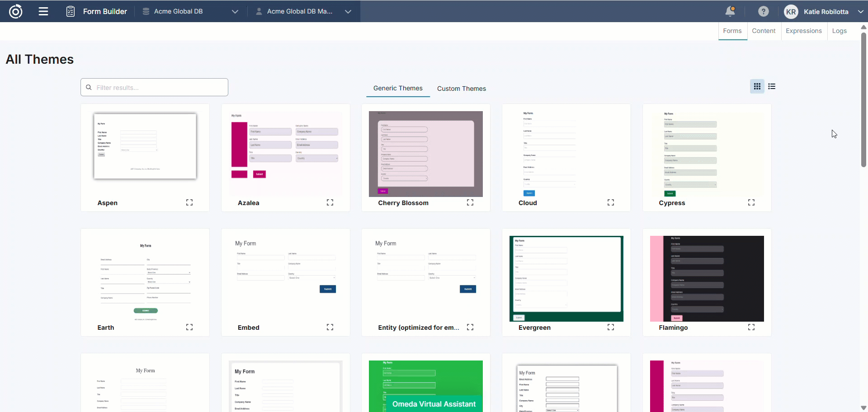The height and width of the screenshot is (412, 868).
Task: Expand the Cherry Blossom theme preview
Action: point(470,202)
